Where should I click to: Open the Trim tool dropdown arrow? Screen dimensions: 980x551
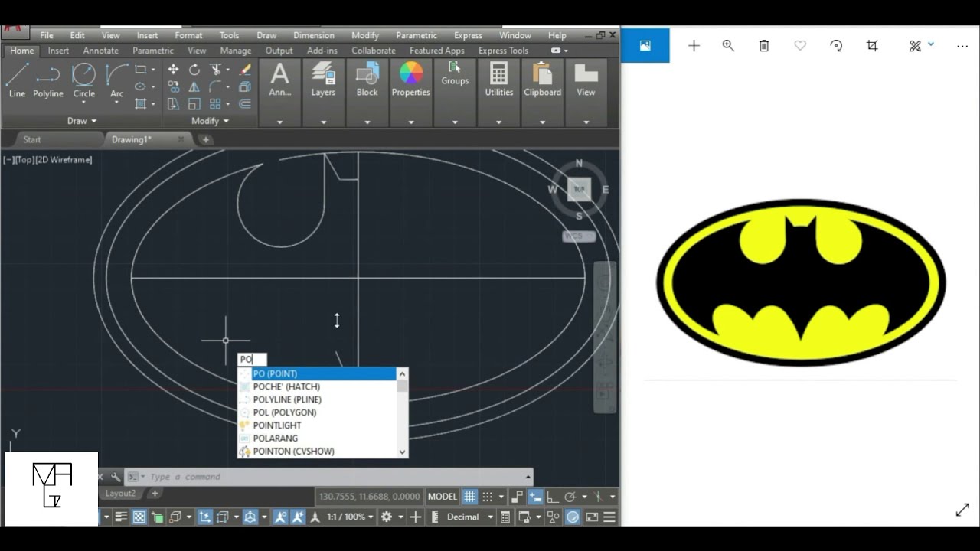coord(228,70)
